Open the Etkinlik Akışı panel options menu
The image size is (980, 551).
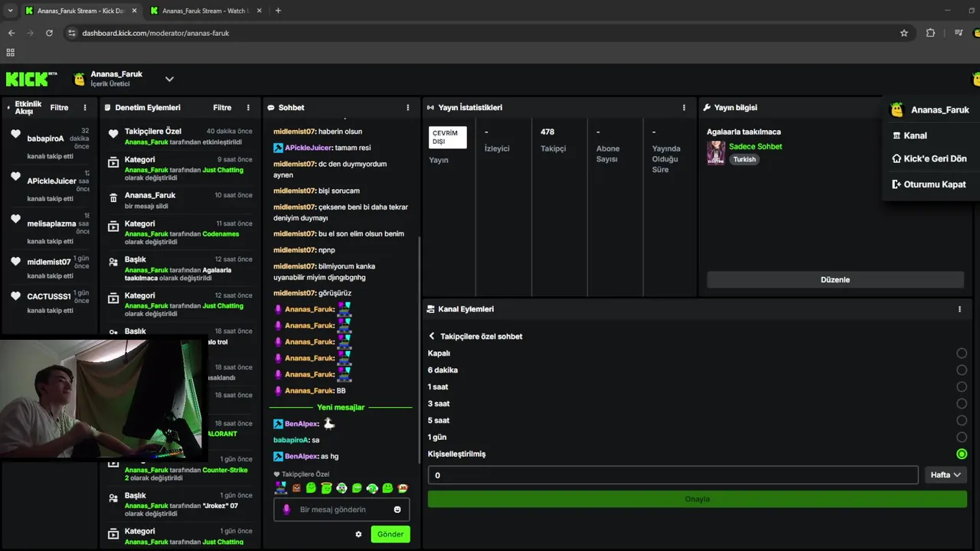(x=85, y=108)
